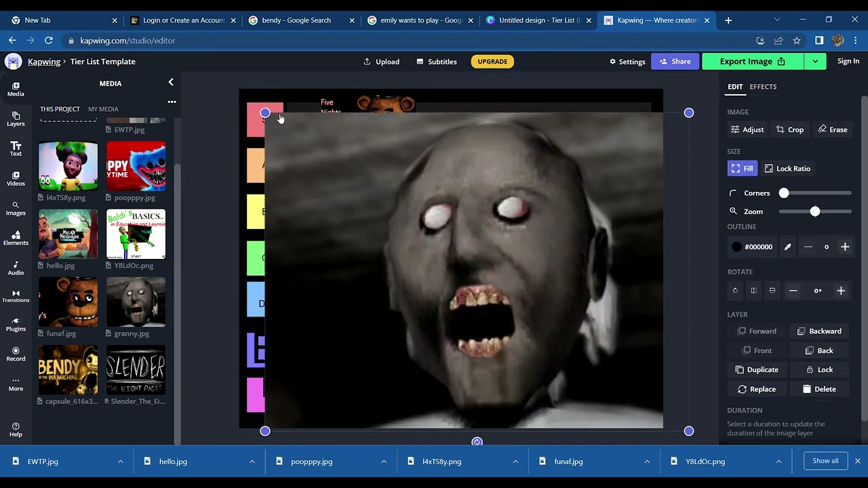Delete the selected image layer
868x488 pixels.
819,389
